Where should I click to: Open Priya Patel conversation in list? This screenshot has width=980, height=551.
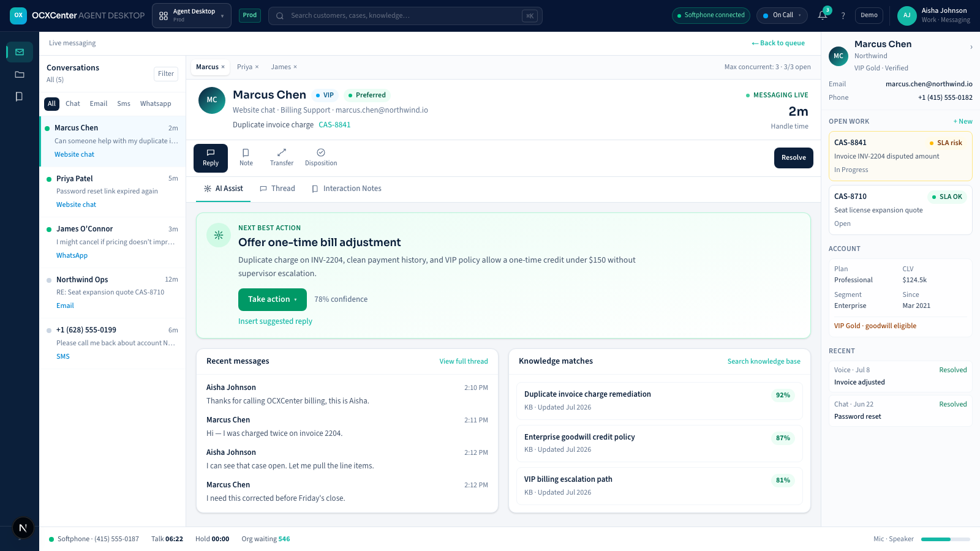(113, 192)
